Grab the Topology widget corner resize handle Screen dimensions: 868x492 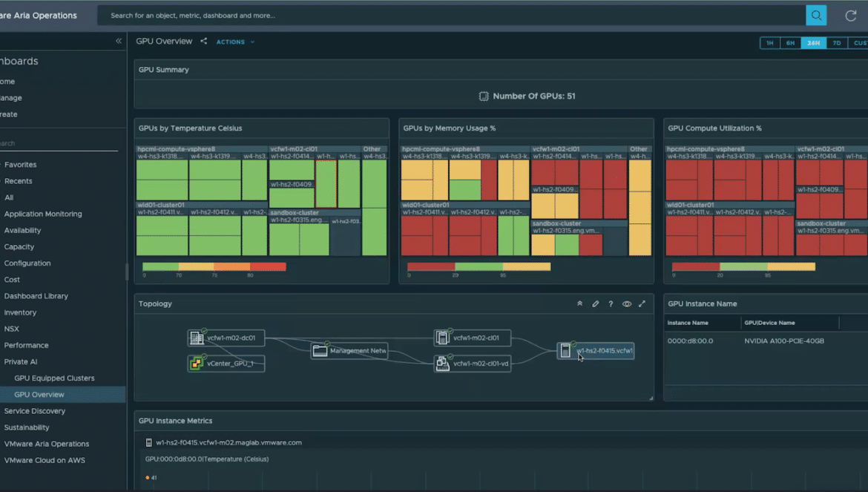[x=651, y=398]
